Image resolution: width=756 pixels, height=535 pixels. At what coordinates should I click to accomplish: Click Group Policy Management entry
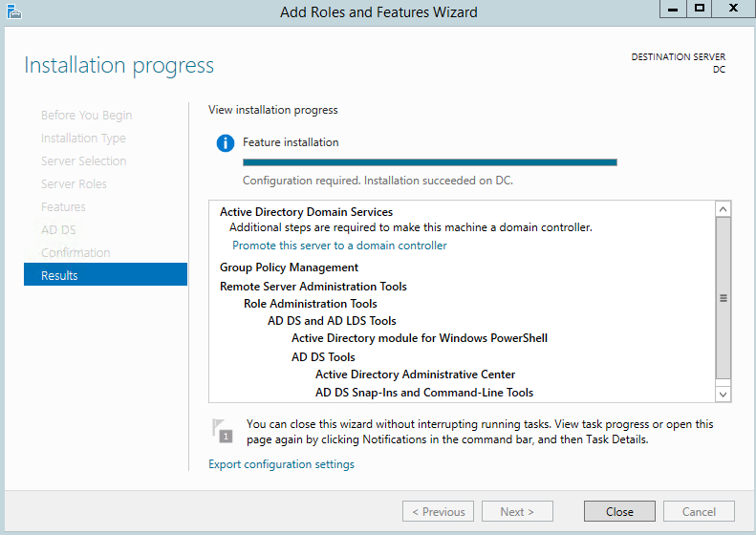pos(289,267)
